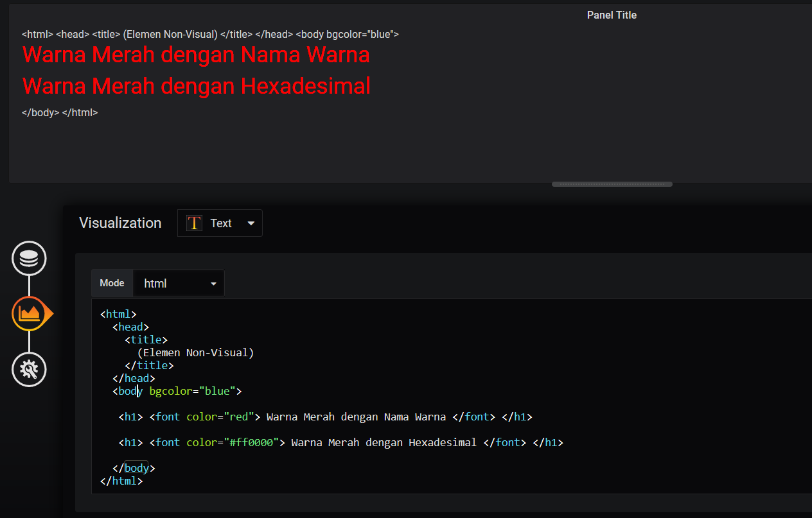Click the Visualization section heading
Screen dimensions: 812x518
120,223
